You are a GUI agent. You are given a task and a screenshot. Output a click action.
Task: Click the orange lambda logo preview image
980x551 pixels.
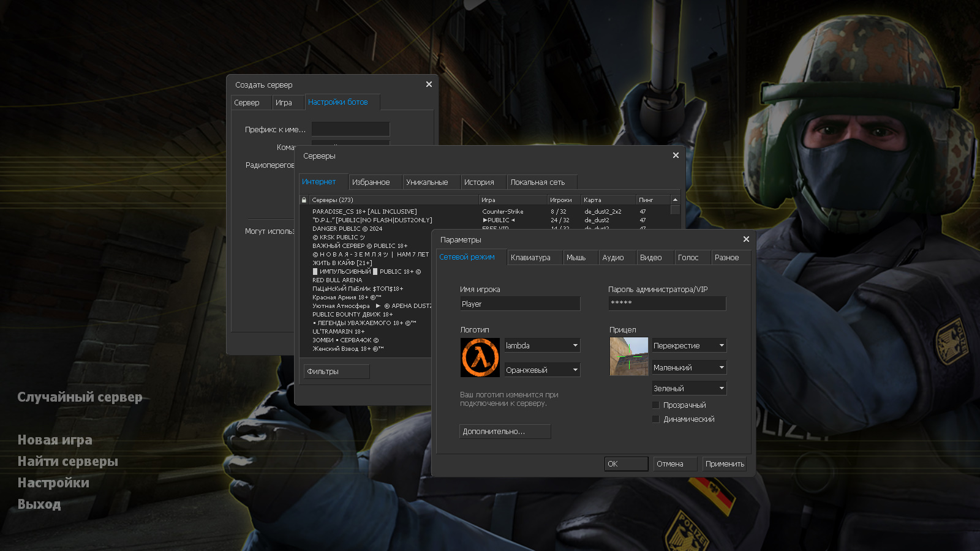coord(480,357)
